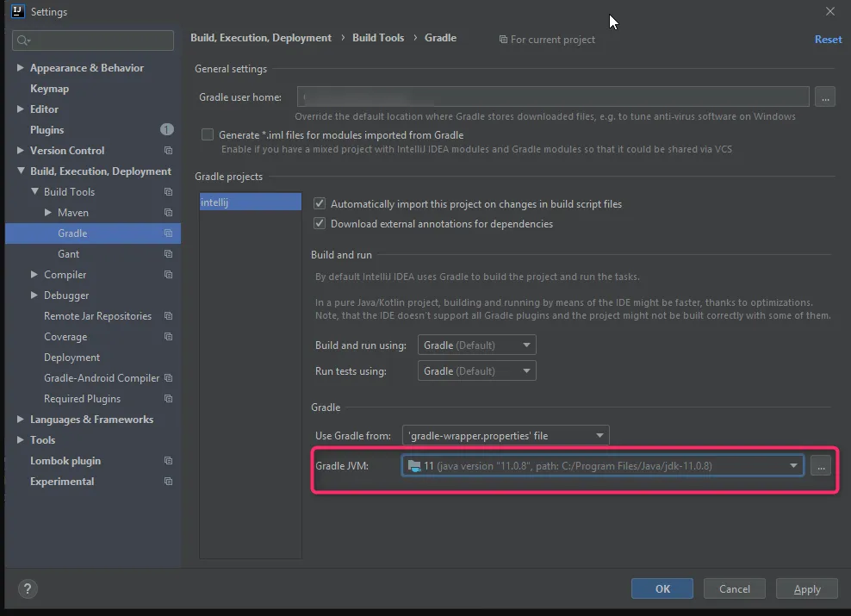
Task: Select Coverage settings page
Action: pyautogui.click(x=65, y=337)
